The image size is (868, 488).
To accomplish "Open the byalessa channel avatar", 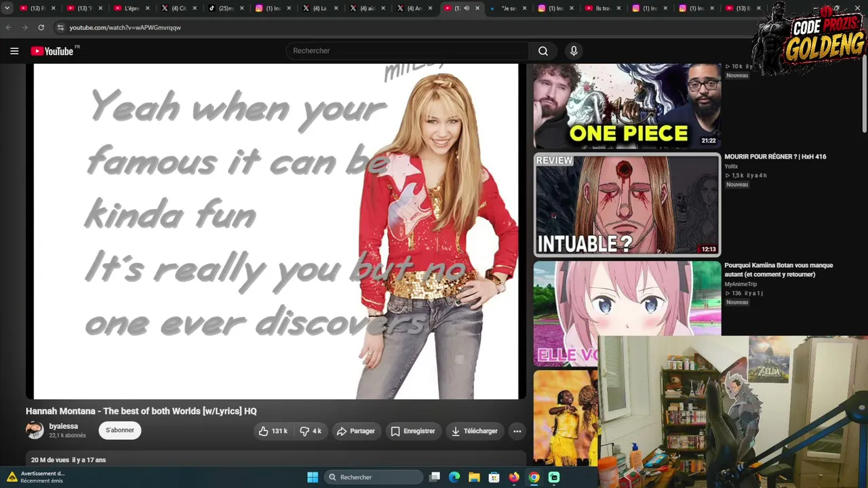I will pyautogui.click(x=35, y=430).
